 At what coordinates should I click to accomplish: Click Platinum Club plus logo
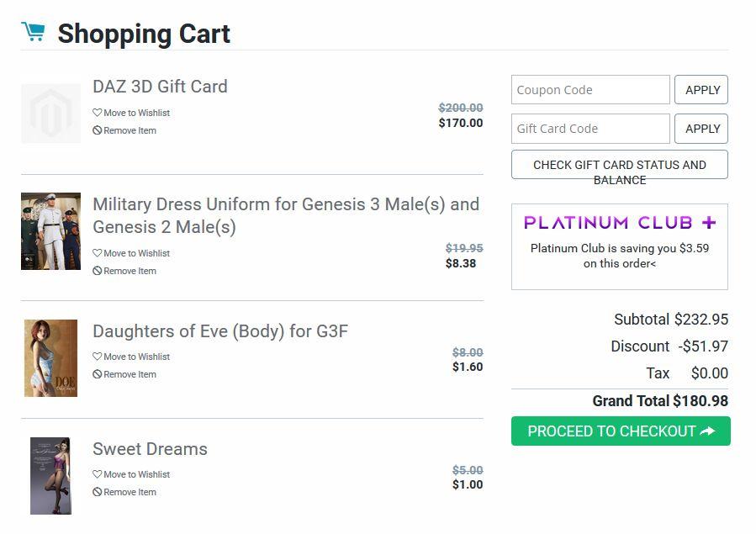coord(619,223)
